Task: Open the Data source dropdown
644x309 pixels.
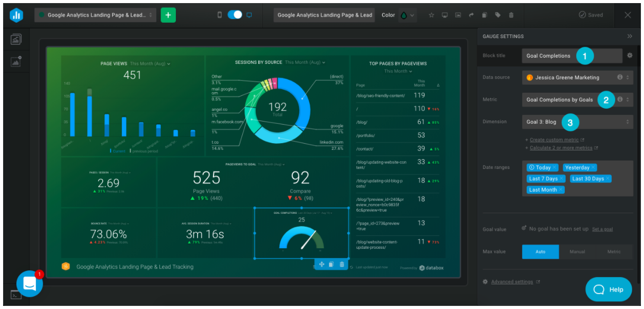Action: pyautogui.click(x=577, y=77)
